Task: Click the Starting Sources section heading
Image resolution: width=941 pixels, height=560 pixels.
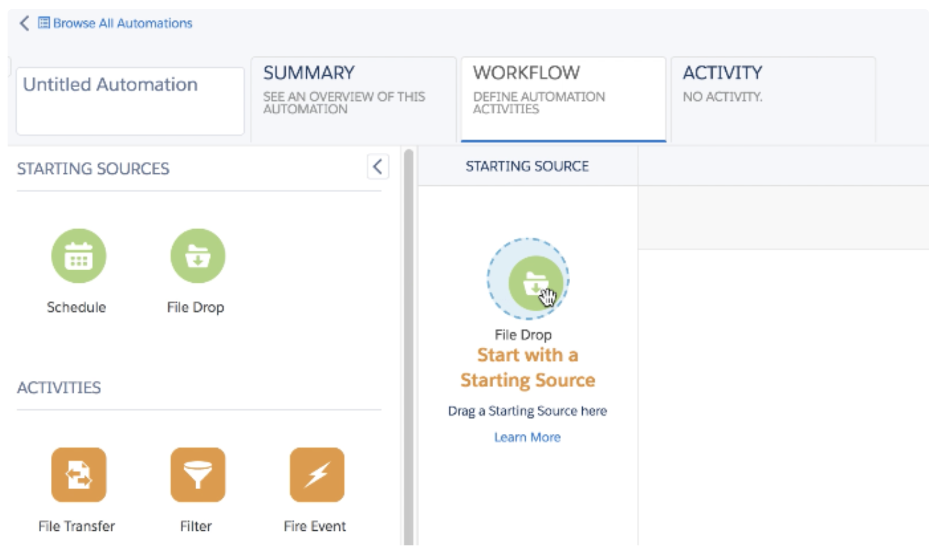Action: [x=93, y=169]
